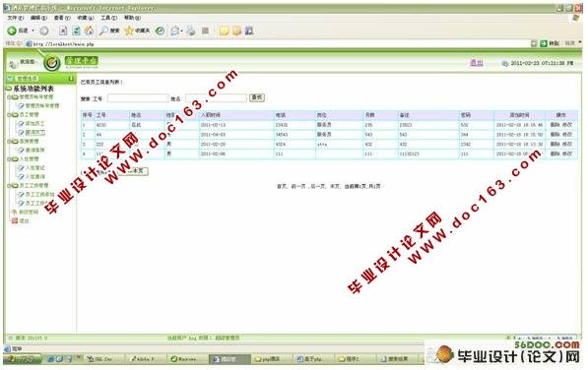Click 修改 for the fourth employee row
The height and width of the screenshot is (370, 588).
pyautogui.click(x=567, y=154)
